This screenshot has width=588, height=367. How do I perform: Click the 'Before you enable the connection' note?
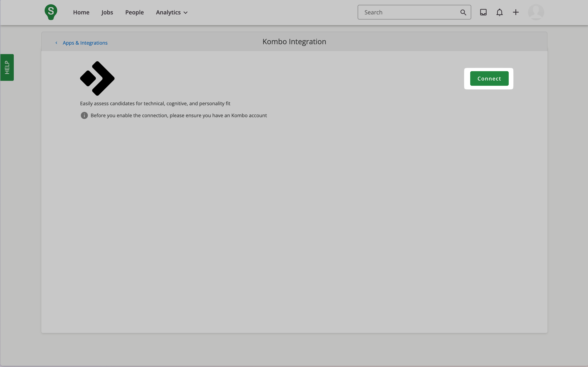(179, 116)
